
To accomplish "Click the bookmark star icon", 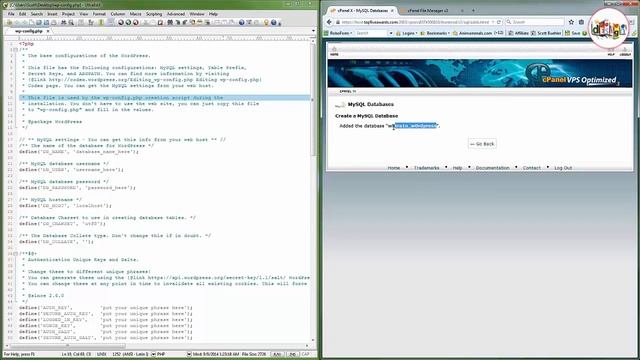I will coord(571,22).
